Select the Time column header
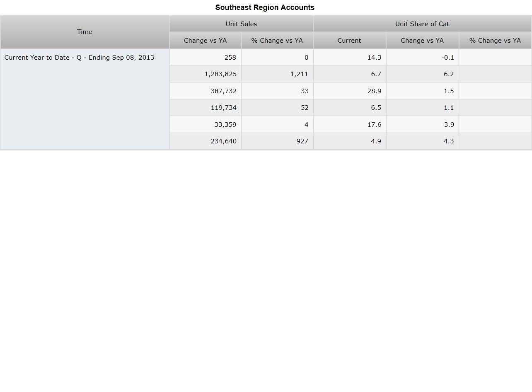This screenshot has width=532, height=392. (x=85, y=32)
